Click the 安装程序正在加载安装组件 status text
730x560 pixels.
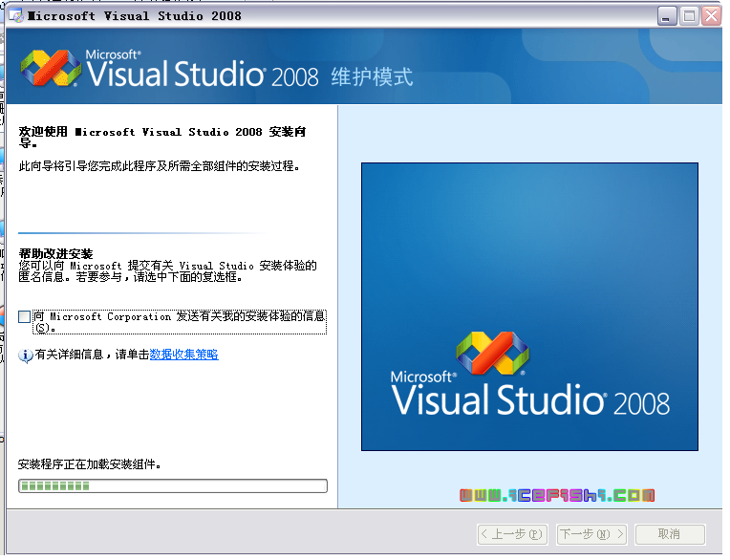click(x=90, y=464)
